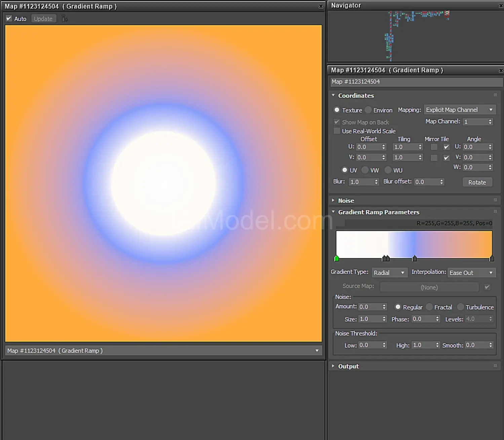
Task: Open the Mapping dropdown showing Explicit Map Channel
Action: 460,110
